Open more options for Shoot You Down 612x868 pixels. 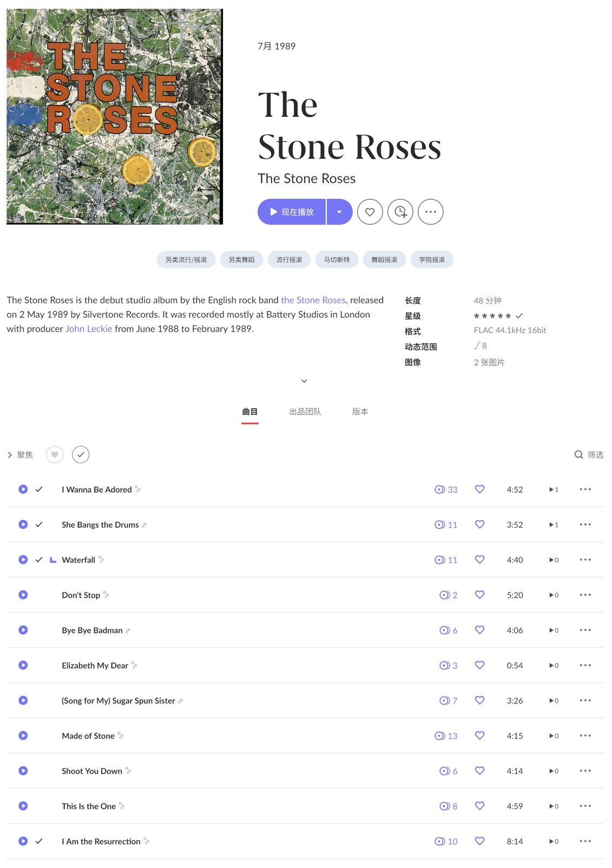click(585, 771)
